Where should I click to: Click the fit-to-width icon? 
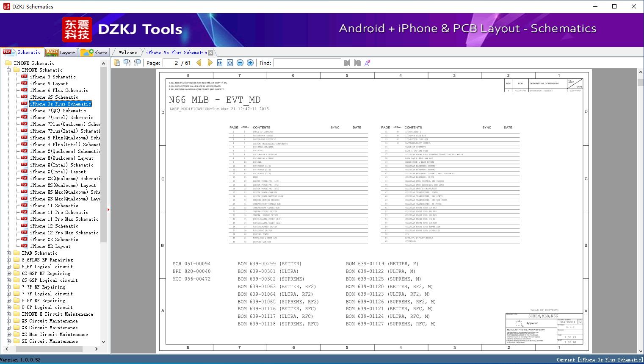pos(220,63)
